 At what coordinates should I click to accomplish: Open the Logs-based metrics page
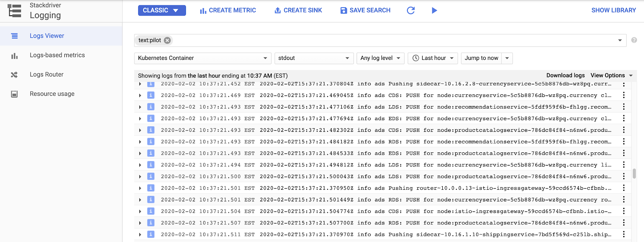(57, 55)
